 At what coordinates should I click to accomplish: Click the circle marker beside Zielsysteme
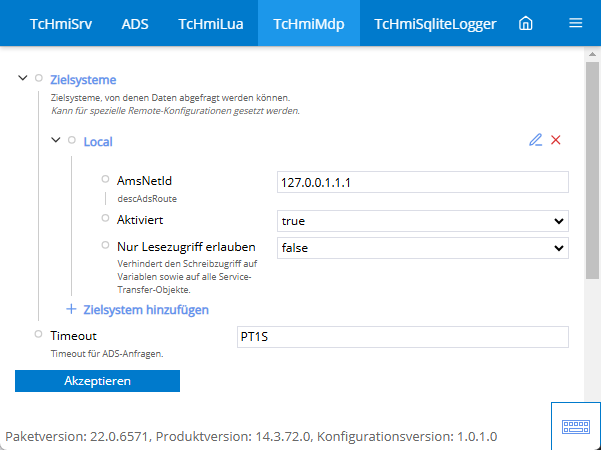point(39,78)
